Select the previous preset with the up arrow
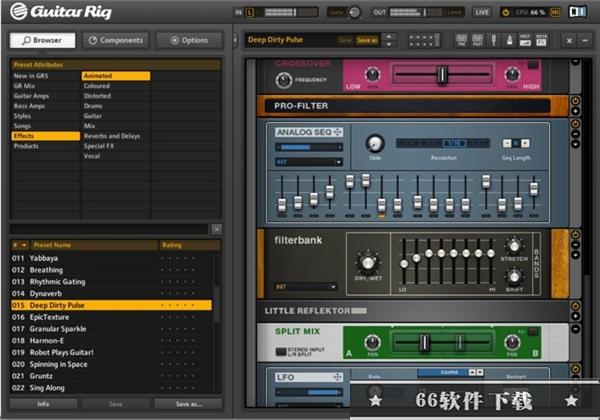 click(389, 37)
